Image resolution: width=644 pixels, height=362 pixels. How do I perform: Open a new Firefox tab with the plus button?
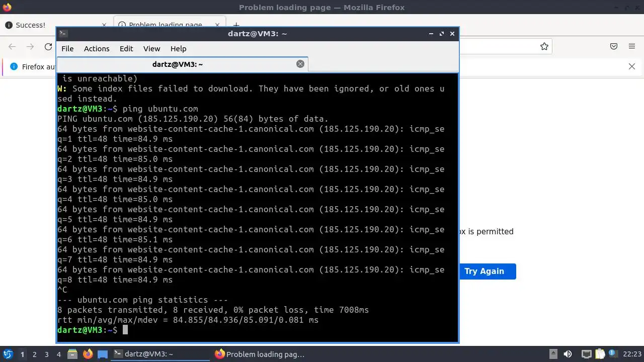[x=236, y=25]
